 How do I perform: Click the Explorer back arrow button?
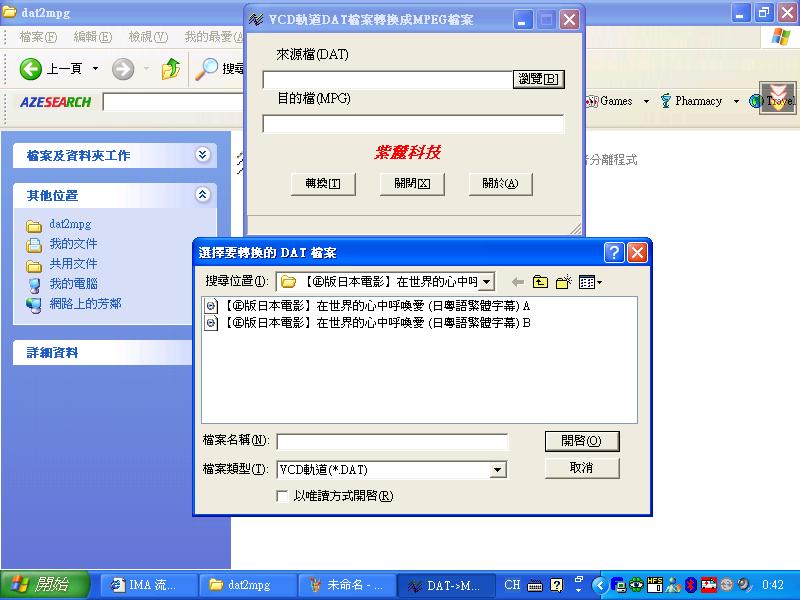click(x=31, y=69)
